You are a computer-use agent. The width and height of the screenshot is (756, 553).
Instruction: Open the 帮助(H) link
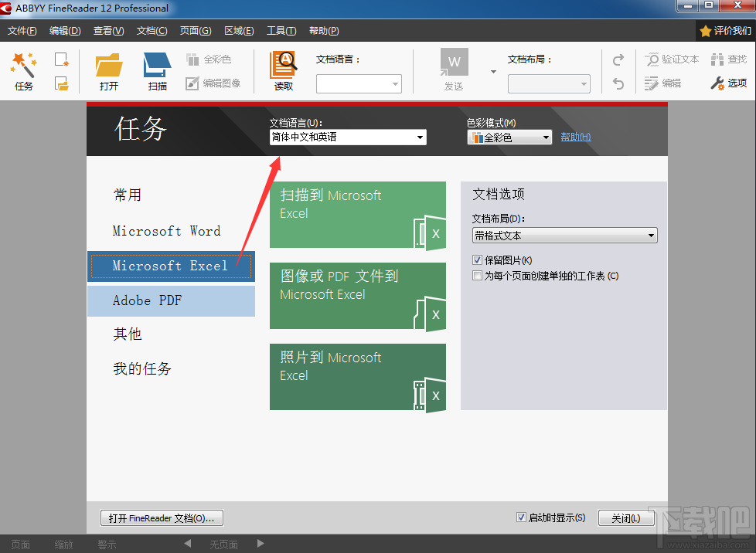(x=575, y=137)
